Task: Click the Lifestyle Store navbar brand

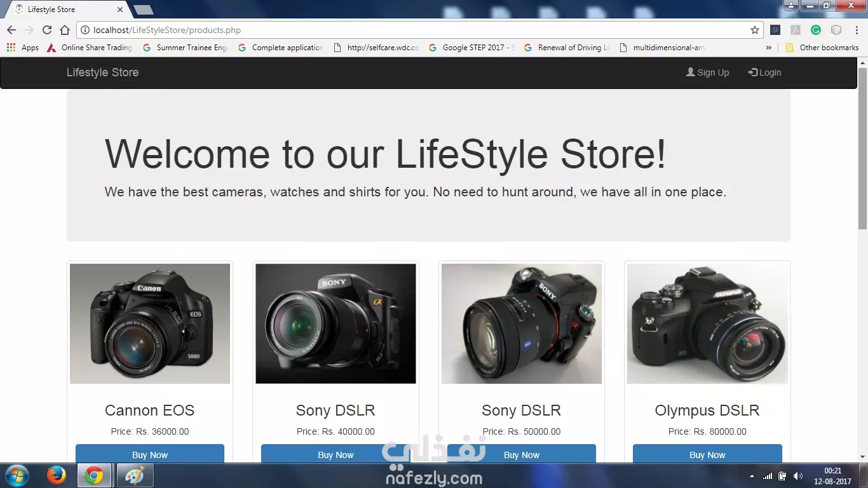Action: pos(102,72)
